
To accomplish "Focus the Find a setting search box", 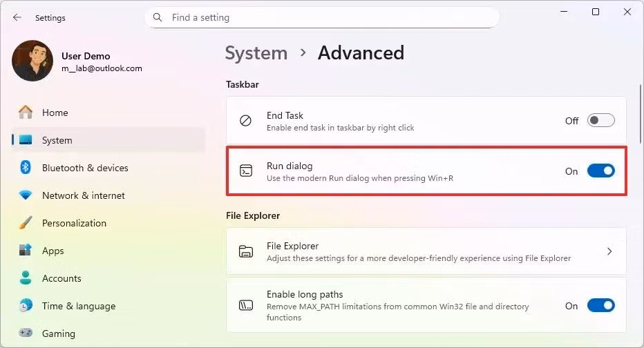I will (x=321, y=17).
